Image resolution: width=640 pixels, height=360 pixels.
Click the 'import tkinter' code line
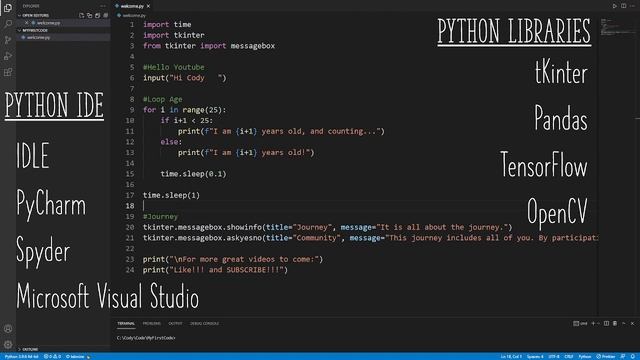tap(174, 35)
